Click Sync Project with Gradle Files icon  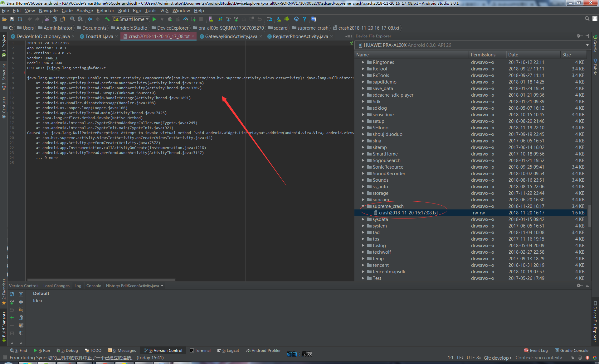pos(220,19)
